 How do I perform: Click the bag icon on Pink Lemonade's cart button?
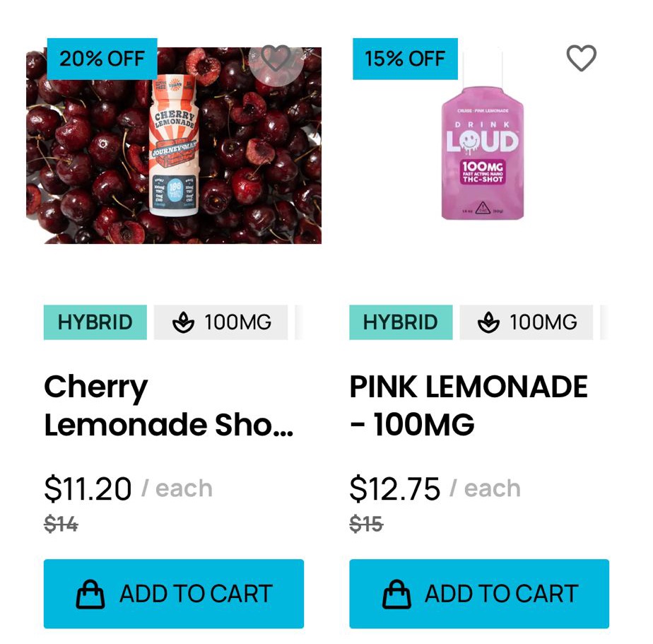click(x=396, y=595)
